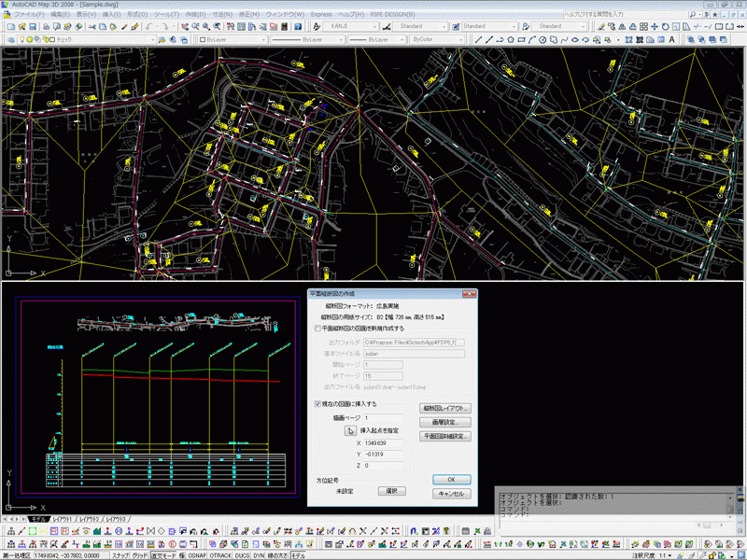
Task: Open the Express menu
Action: click(321, 16)
